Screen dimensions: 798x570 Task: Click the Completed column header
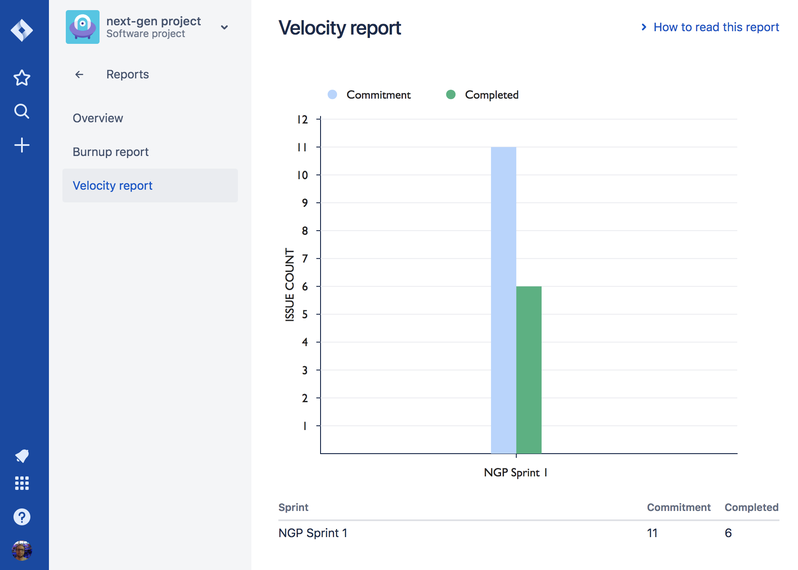tap(751, 507)
